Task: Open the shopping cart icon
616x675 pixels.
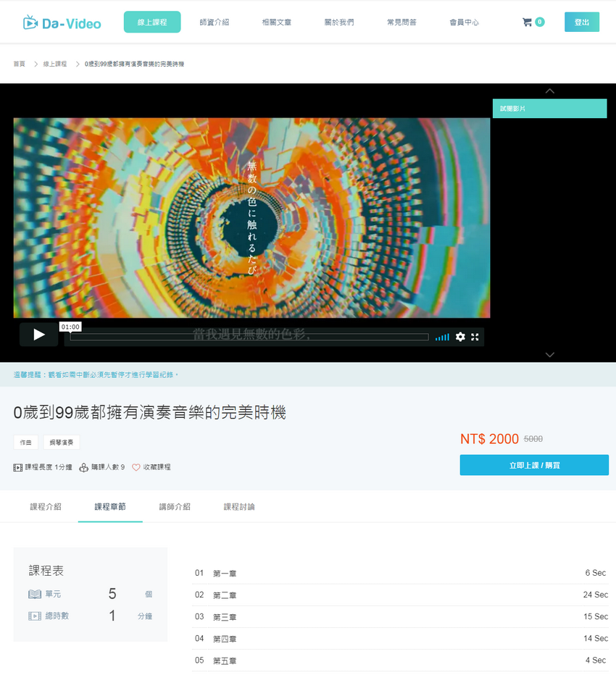Action: click(527, 22)
